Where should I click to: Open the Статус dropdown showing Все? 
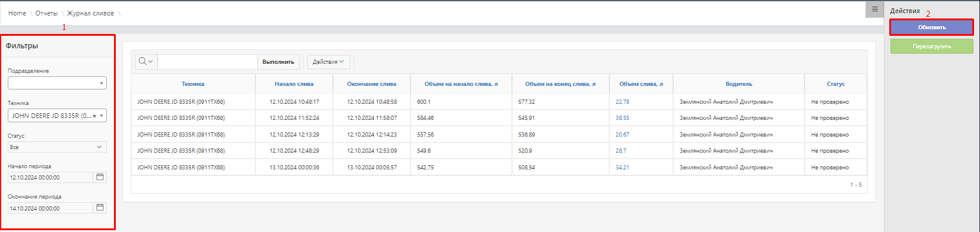[x=57, y=147]
